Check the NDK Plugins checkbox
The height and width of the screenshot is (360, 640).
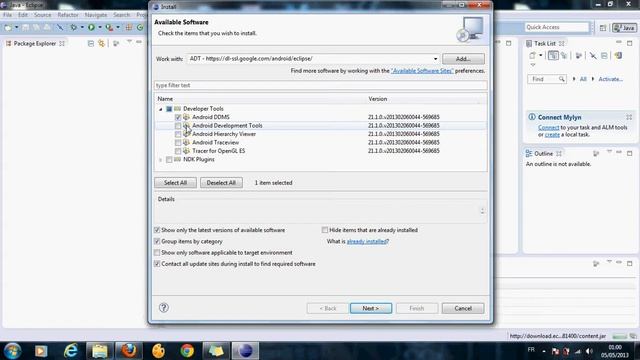click(x=169, y=160)
